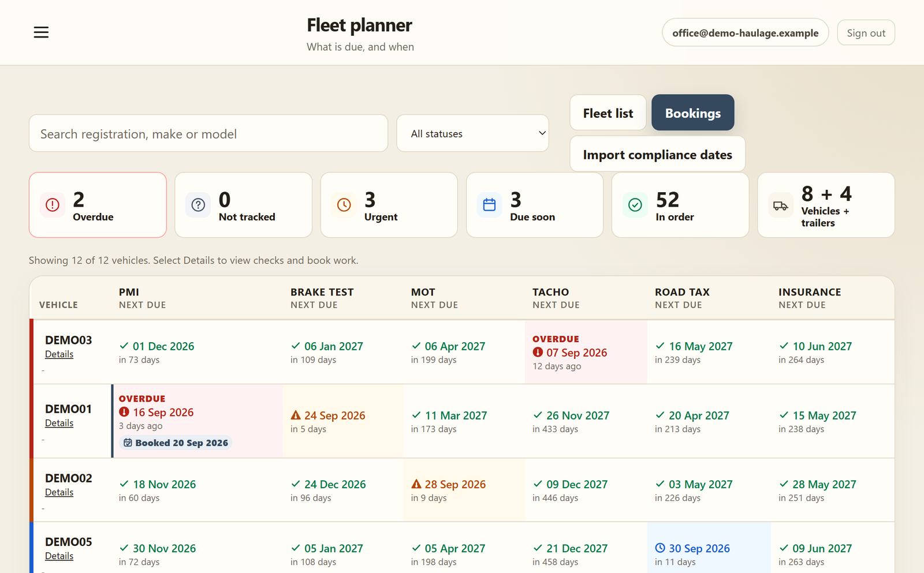This screenshot has width=924, height=573.
Task: Focus the search registration, make or model field
Action: click(208, 133)
